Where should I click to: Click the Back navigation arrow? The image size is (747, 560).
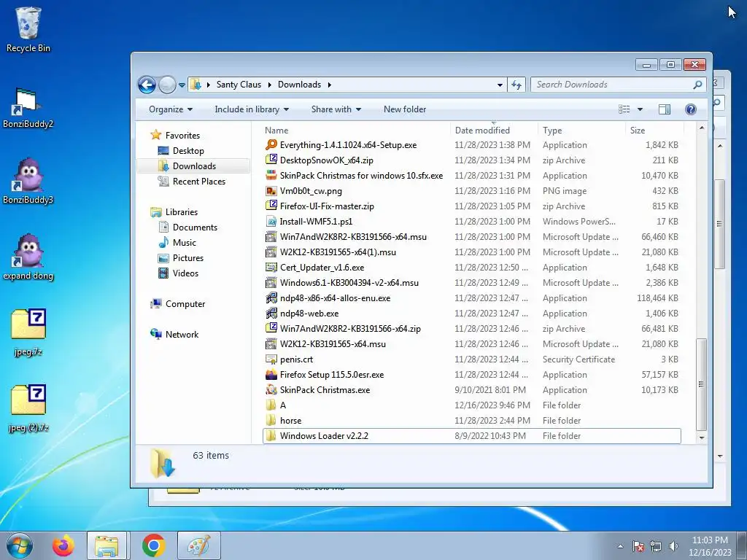coord(147,85)
